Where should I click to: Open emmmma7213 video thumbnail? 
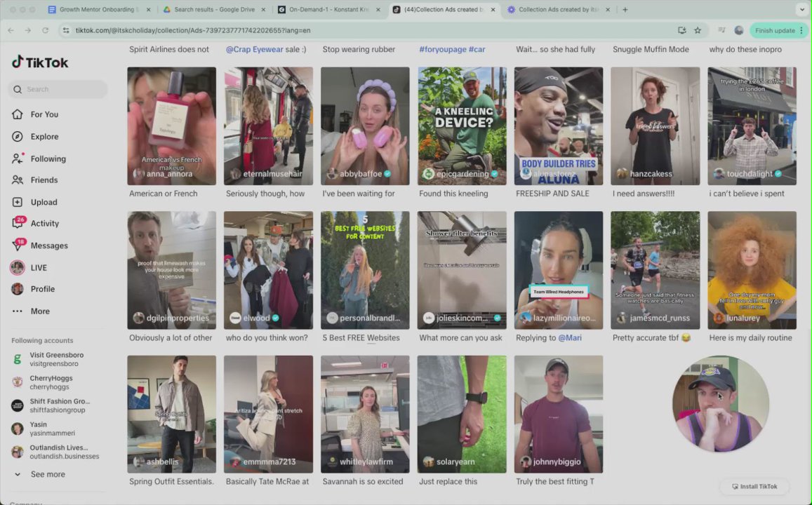[x=268, y=414]
